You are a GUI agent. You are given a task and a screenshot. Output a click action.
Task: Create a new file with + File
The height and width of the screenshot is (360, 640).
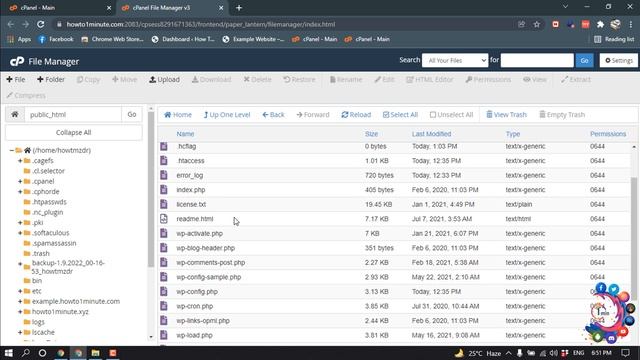click(16, 80)
